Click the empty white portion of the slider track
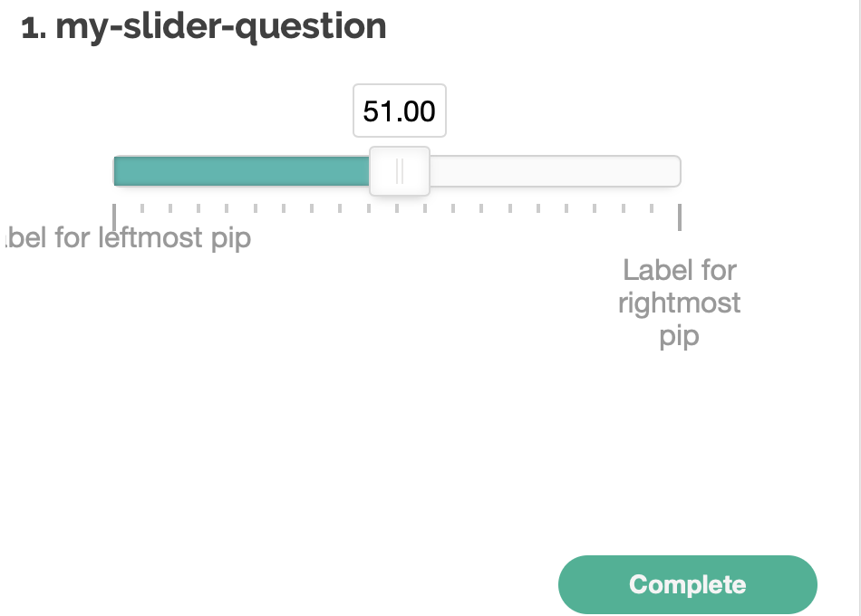The width and height of the screenshot is (861, 616). [x=553, y=170]
